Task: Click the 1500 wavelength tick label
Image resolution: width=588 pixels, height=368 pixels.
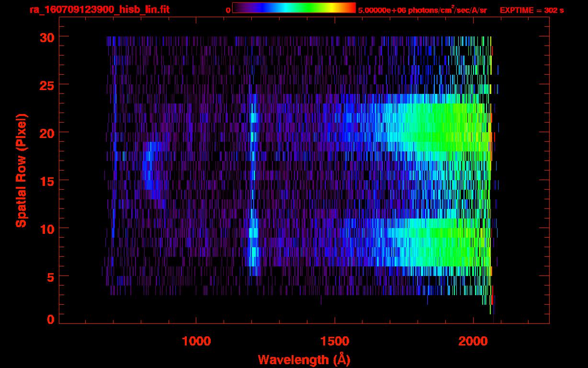Action: (x=334, y=341)
